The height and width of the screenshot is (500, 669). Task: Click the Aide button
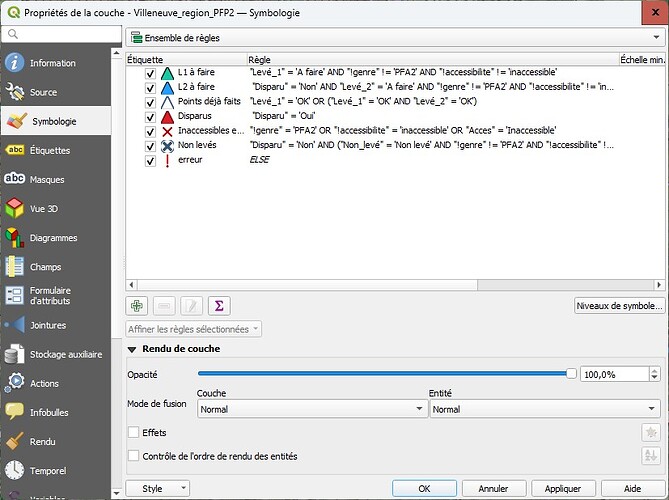pos(633,488)
